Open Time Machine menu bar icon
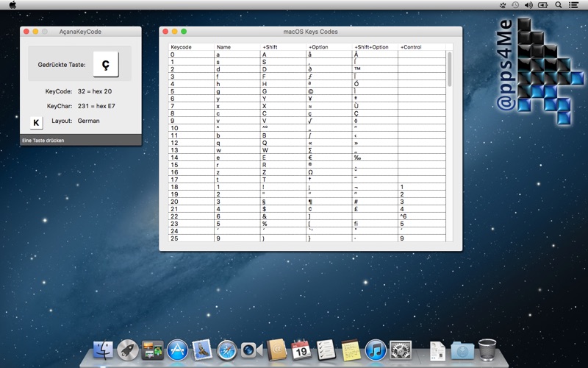This screenshot has width=588, height=368. [x=515, y=4]
